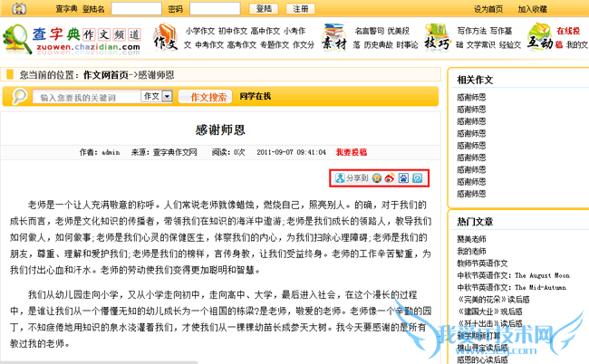Open 中秋节英语作文: The August Moon
Viewport: 589px width, 364px height.
514,275
